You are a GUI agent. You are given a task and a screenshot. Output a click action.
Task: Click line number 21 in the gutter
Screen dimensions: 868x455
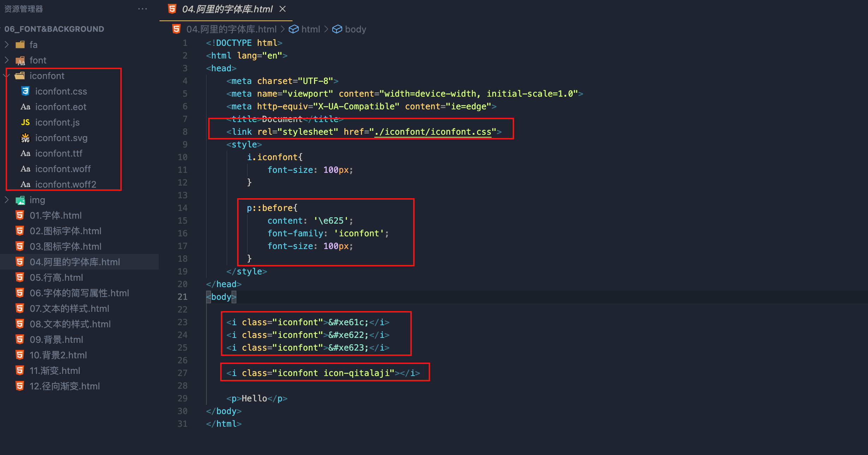(182, 297)
